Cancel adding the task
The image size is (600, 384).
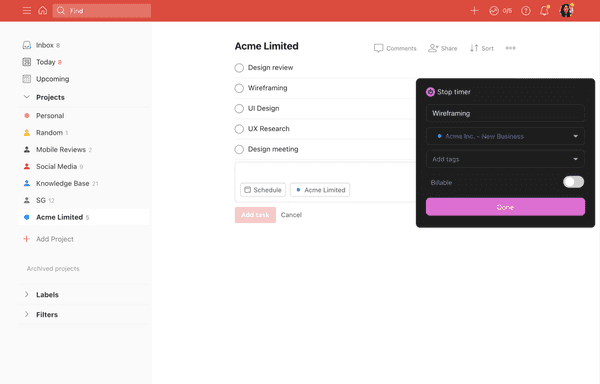[291, 215]
